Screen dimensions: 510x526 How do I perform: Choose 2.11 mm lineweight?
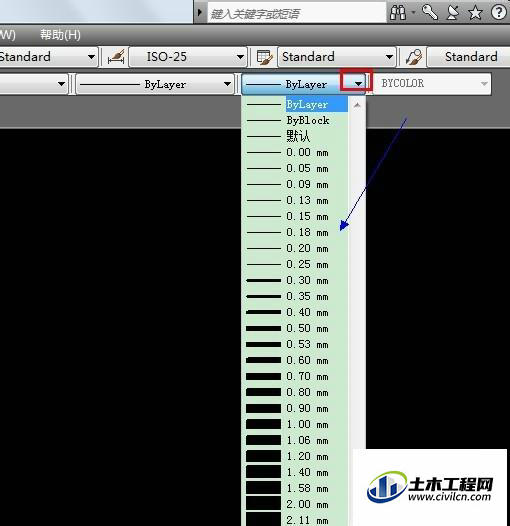click(x=295, y=520)
